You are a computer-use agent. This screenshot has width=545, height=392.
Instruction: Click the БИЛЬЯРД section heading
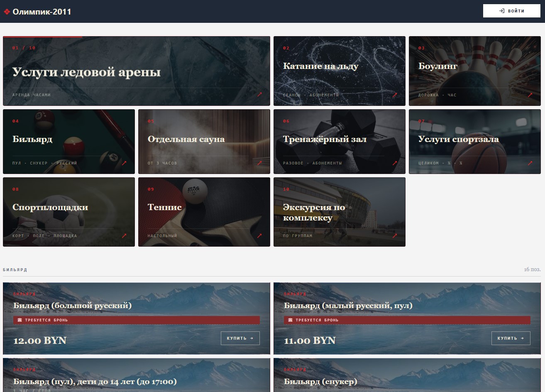[x=15, y=270]
